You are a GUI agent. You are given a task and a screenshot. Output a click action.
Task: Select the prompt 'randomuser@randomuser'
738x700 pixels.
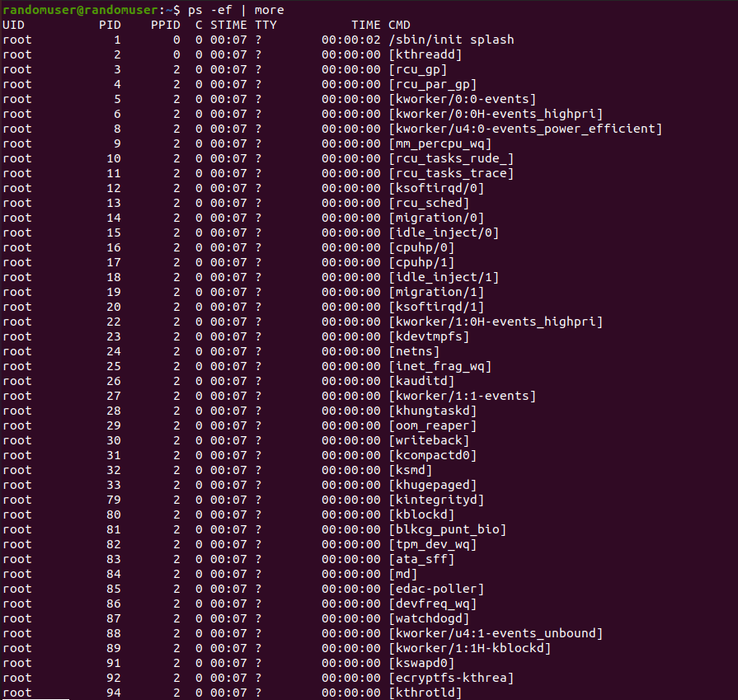coord(81,10)
